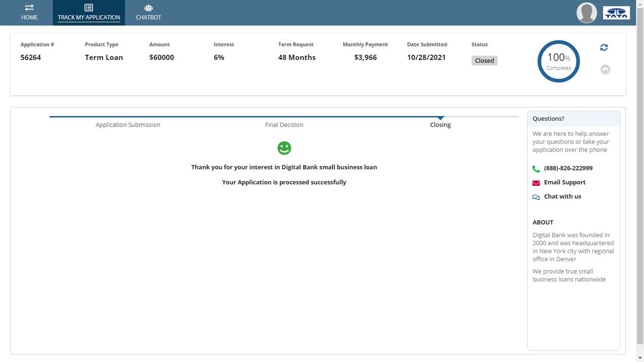Click the Status column label

coord(479,44)
